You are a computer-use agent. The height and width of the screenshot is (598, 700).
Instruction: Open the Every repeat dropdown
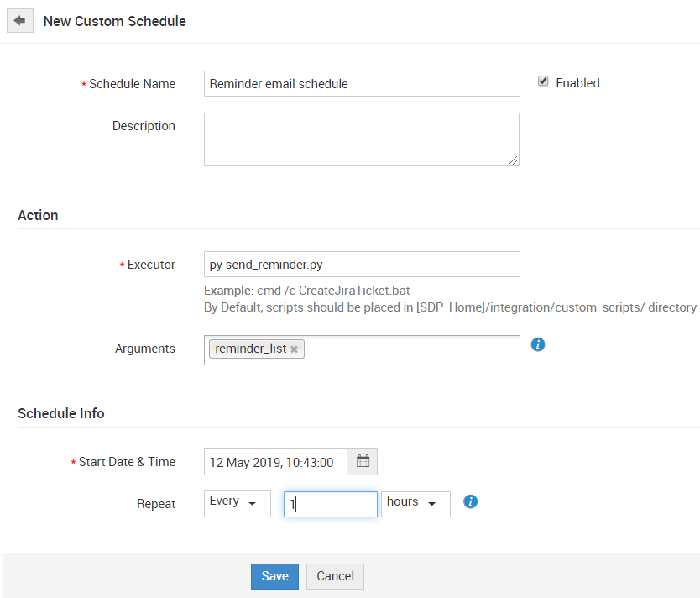pyautogui.click(x=237, y=503)
